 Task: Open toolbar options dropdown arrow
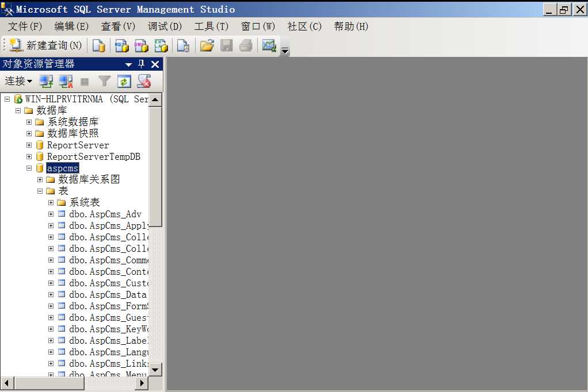point(285,51)
